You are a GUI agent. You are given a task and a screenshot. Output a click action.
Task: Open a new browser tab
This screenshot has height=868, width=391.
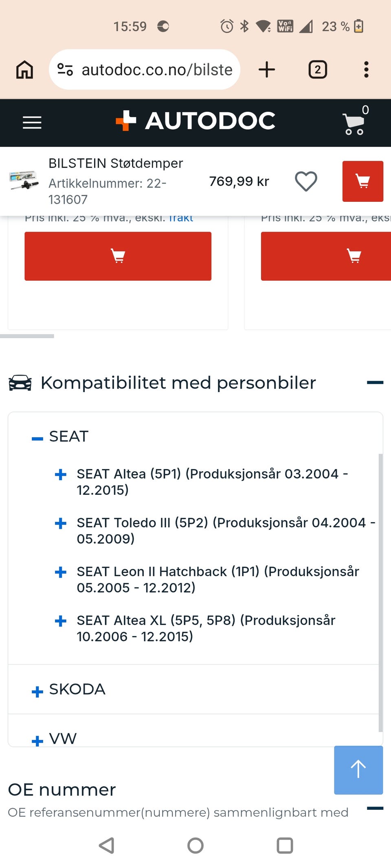267,70
